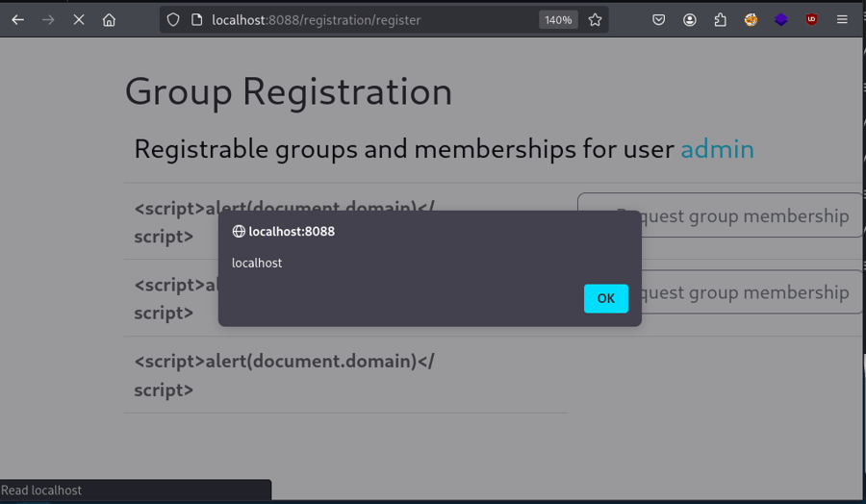The height and width of the screenshot is (504, 866).
Task: Reset the 140% zoom level indicator
Action: (558, 19)
